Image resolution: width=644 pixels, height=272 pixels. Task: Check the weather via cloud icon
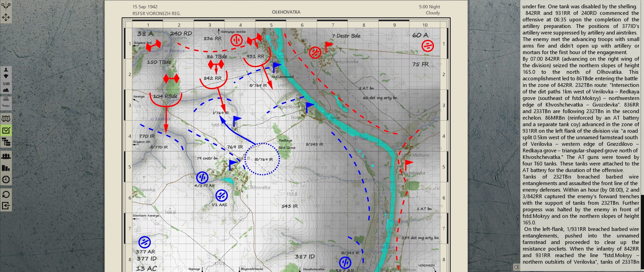pos(6,90)
